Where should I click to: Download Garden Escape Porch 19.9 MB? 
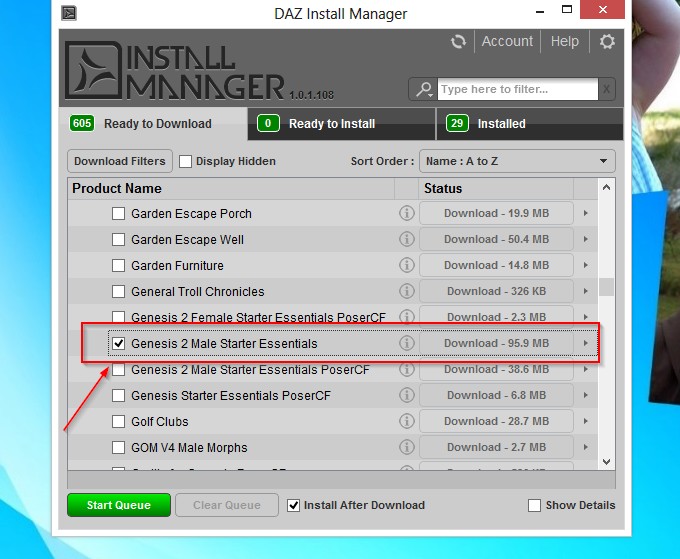[497, 213]
